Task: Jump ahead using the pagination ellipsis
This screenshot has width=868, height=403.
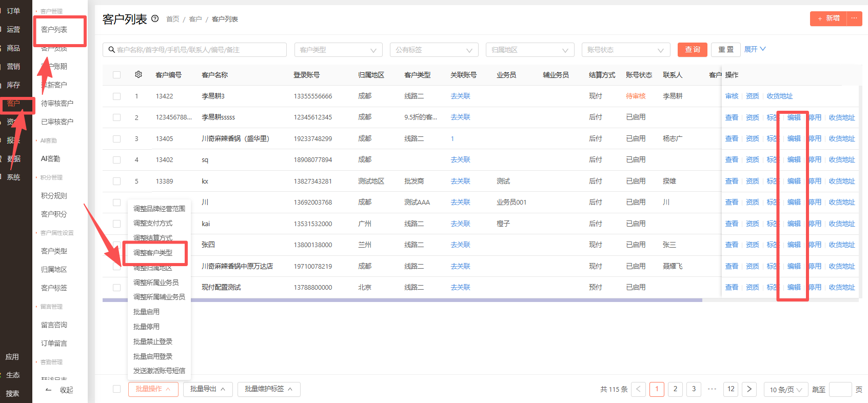Action: pyautogui.click(x=712, y=389)
